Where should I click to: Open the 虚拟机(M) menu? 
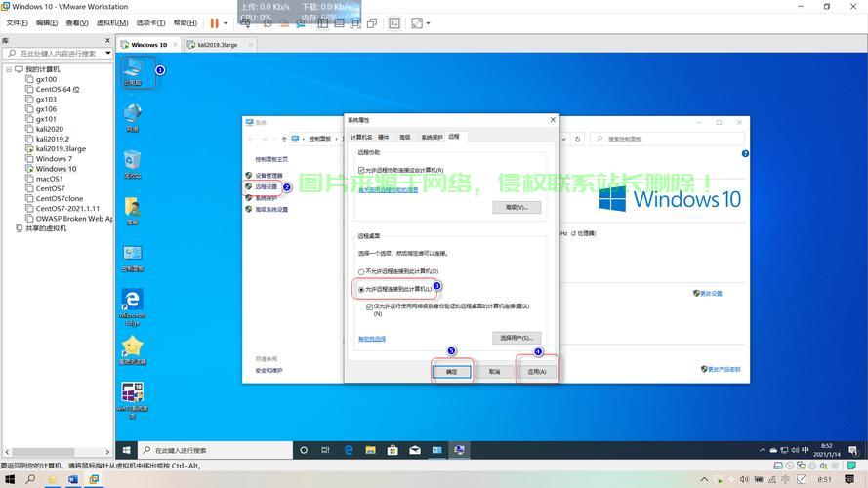(112, 23)
